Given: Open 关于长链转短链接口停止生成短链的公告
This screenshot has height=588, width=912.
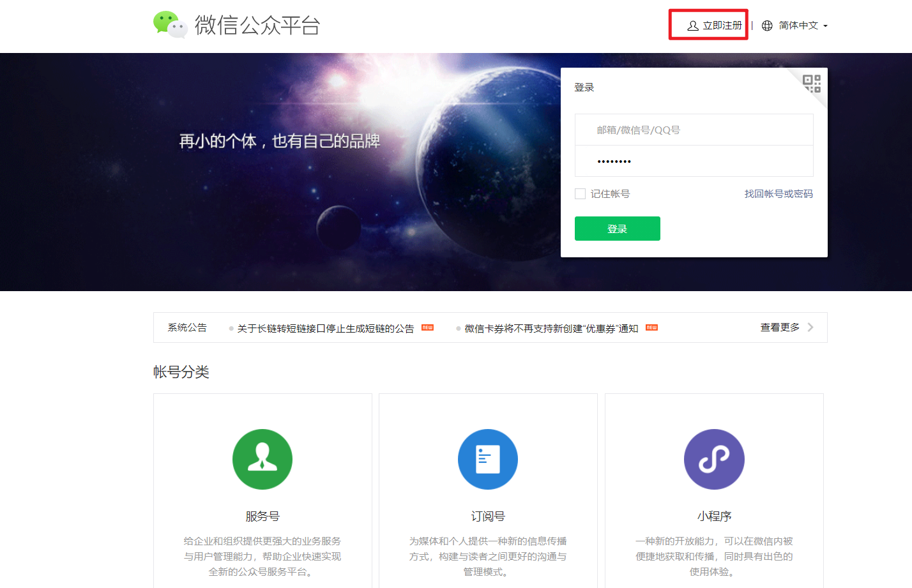Looking at the screenshot, I should click(x=326, y=328).
